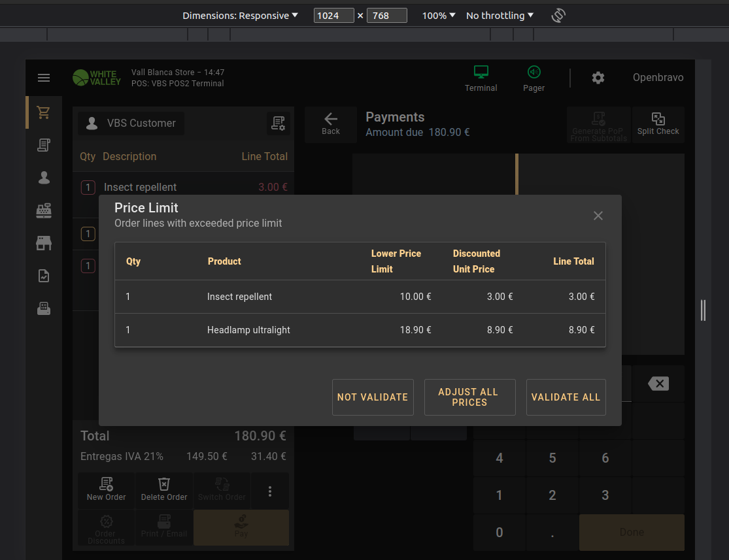The image size is (729, 560).
Task: Expand the Dimensions Responsive dropdown
Action: point(240,16)
